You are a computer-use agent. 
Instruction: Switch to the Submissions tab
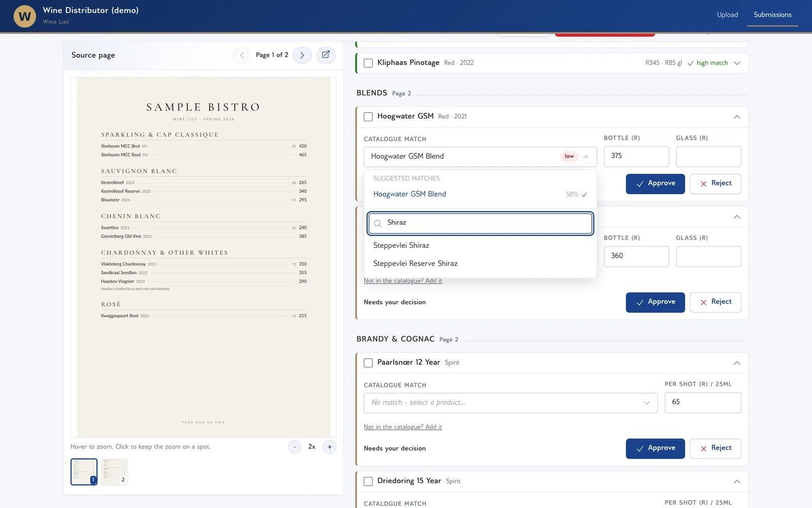tap(772, 15)
